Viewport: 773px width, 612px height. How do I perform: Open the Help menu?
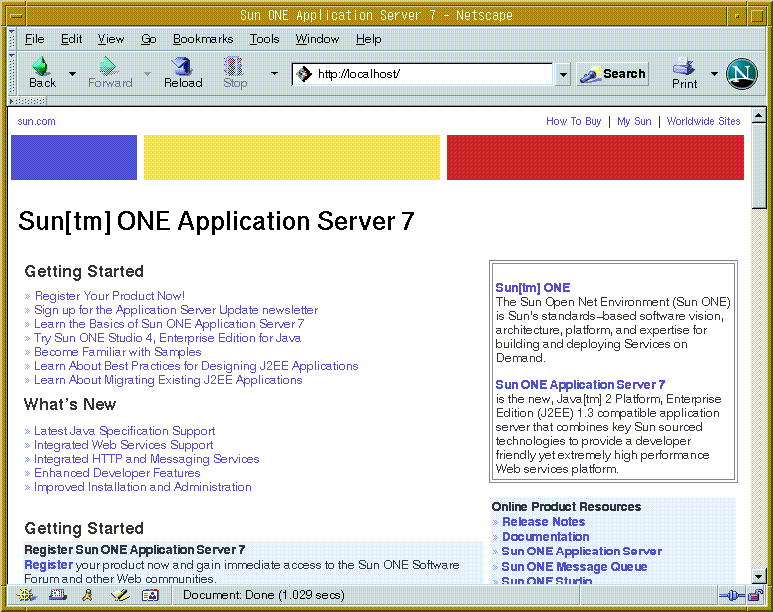pyautogui.click(x=368, y=39)
